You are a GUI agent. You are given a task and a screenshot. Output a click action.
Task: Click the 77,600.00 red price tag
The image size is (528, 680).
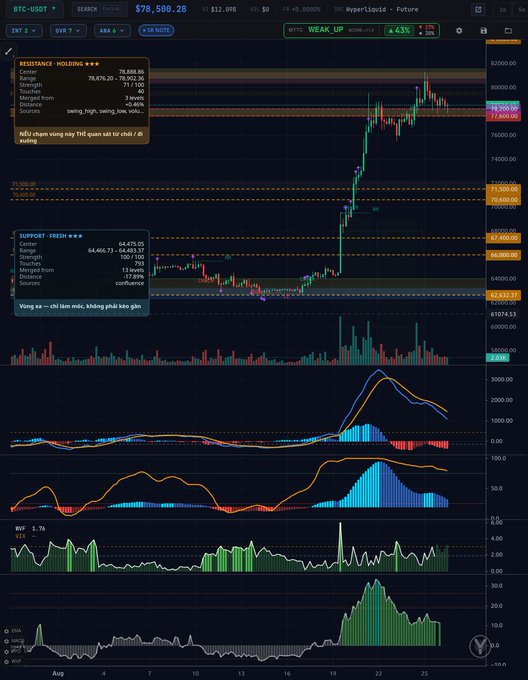[504, 117]
